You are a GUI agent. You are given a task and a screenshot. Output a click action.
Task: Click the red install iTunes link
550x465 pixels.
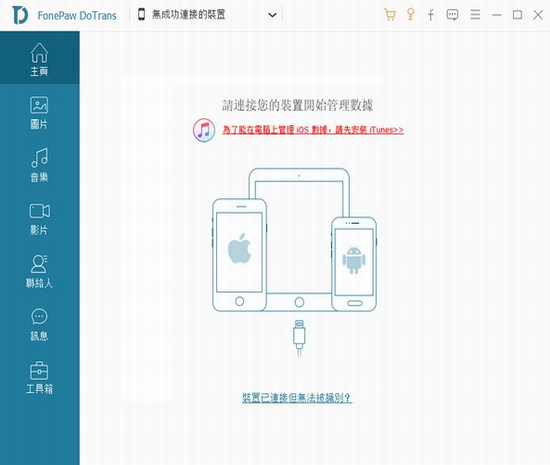(313, 130)
